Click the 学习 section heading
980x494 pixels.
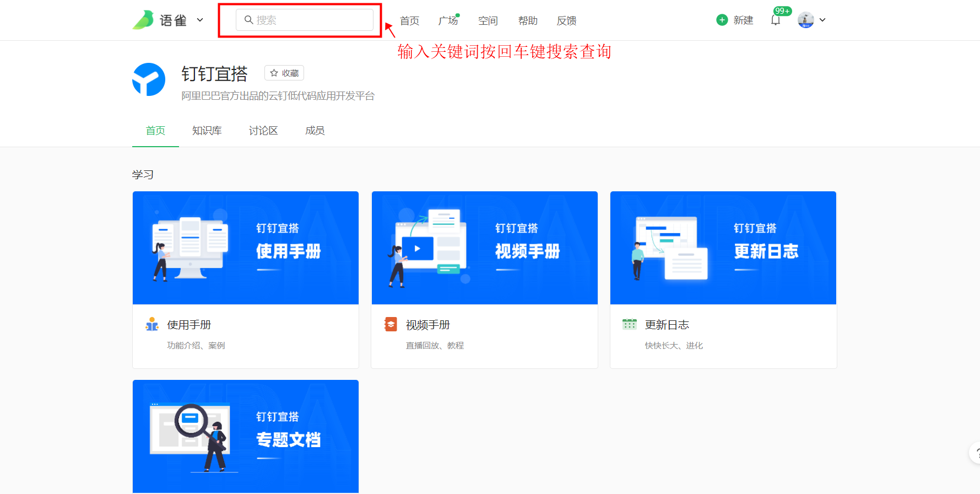point(143,175)
